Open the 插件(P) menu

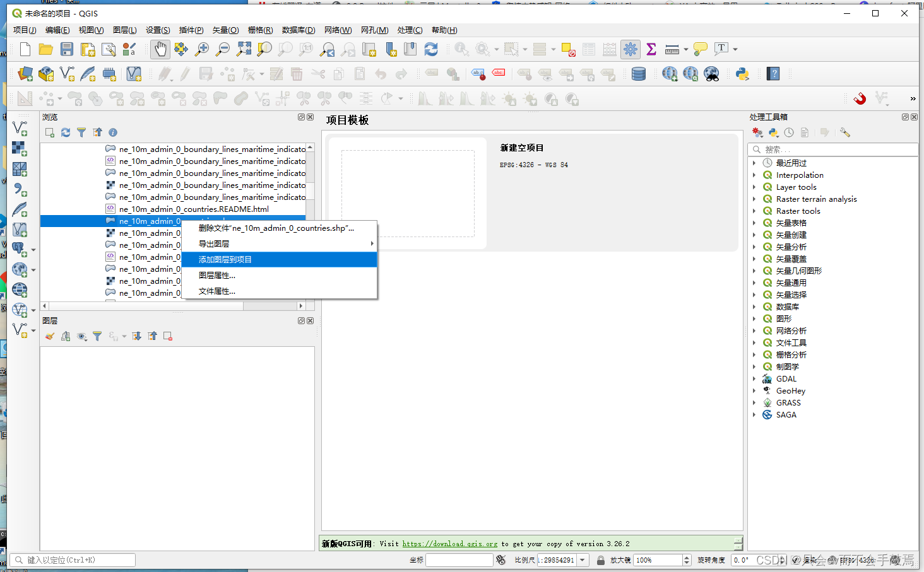[191, 30]
